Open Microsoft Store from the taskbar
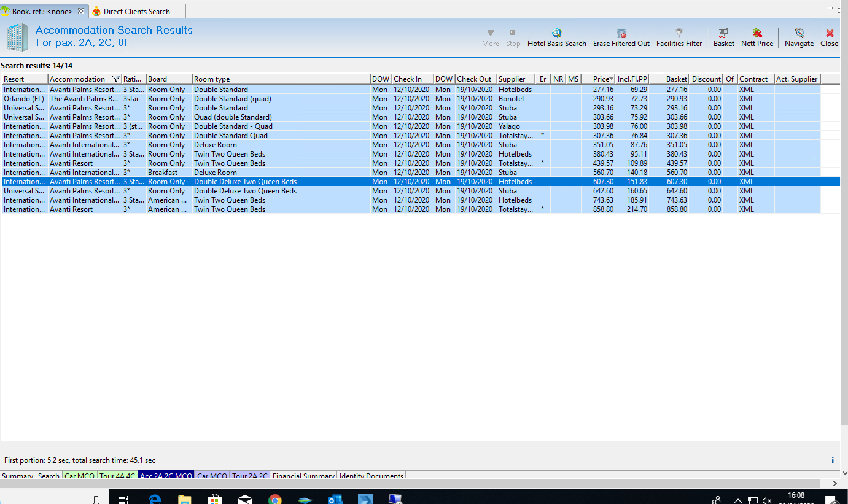The height and width of the screenshot is (504, 848). (215, 498)
